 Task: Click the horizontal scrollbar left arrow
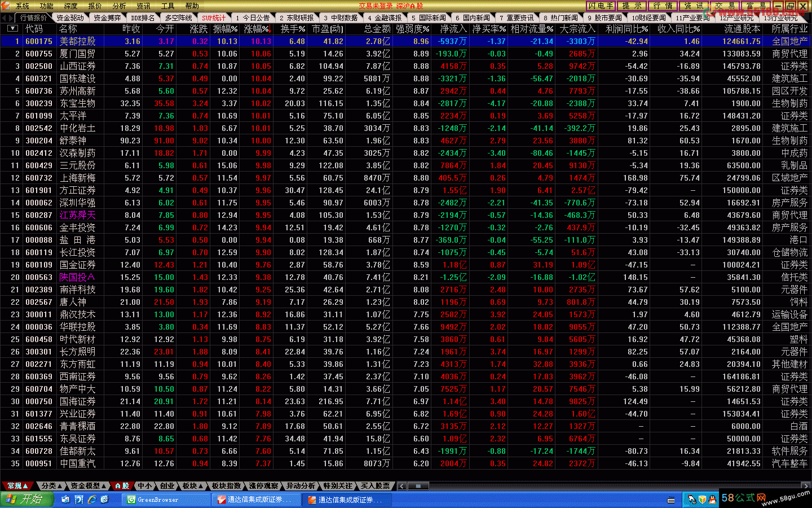[x=401, y=485]
